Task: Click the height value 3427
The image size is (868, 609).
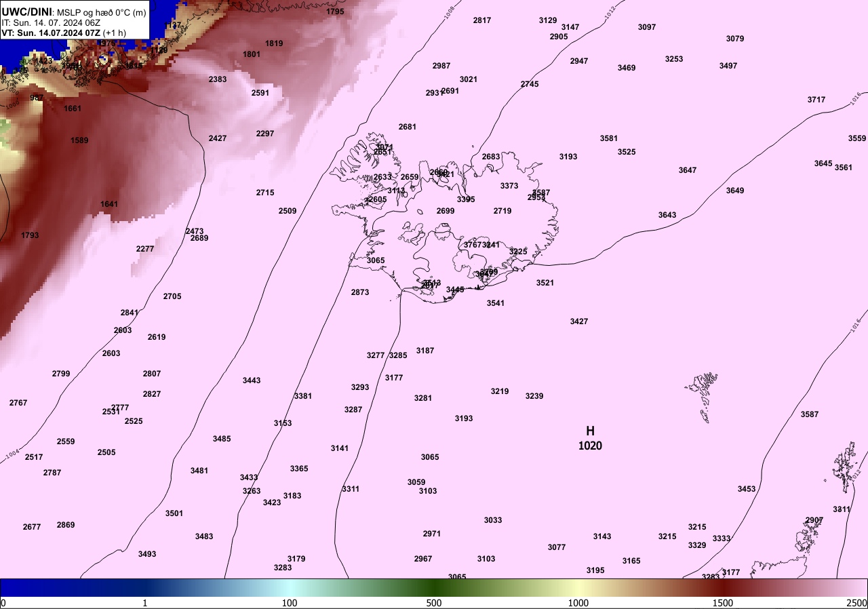Action: coord(579,321)
